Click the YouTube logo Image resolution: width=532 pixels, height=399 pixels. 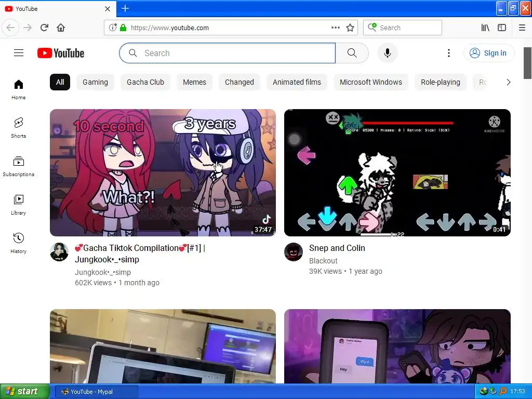[61, 53]
